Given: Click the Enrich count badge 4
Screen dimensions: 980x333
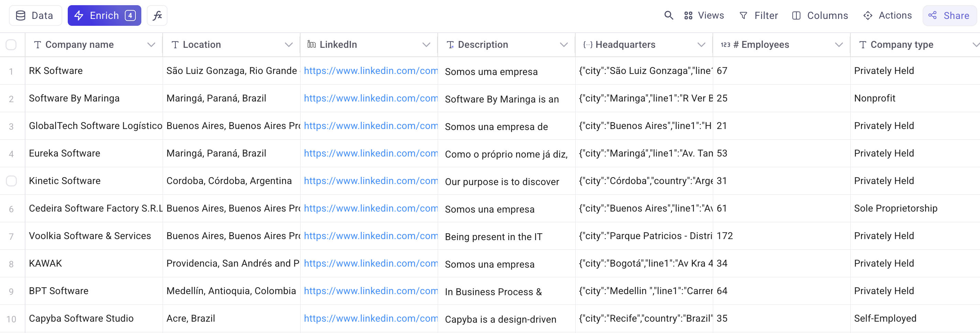Looking at the screenshot, I should point(130,15).
